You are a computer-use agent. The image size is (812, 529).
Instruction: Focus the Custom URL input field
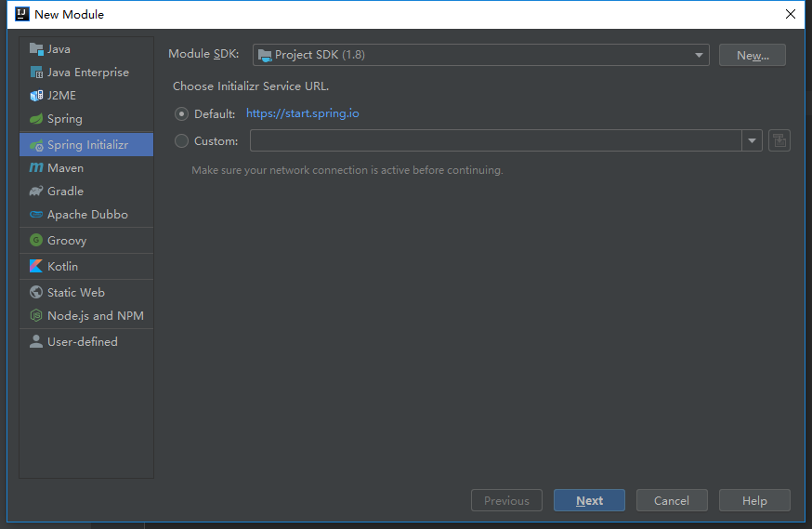(x=495, y=140)
